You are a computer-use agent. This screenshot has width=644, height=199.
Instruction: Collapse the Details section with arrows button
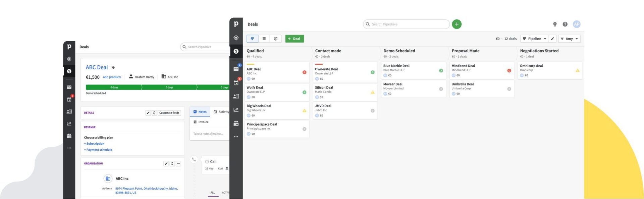(x=154, y=113)
